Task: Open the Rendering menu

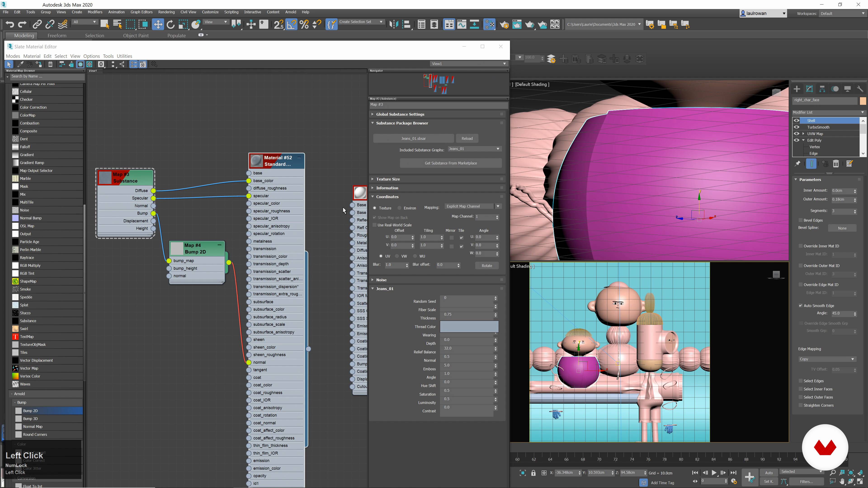Action: pos(166,12)
